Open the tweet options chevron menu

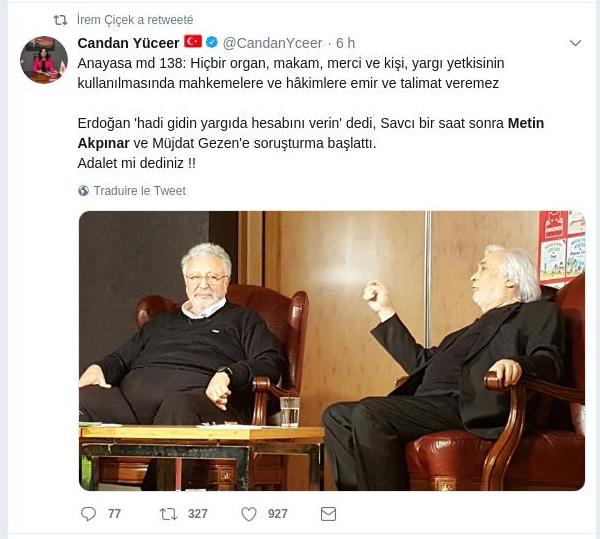point(576,43)
